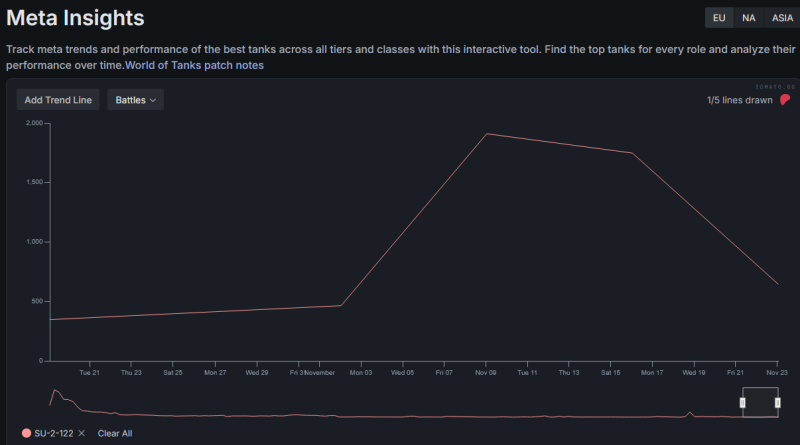Image resolution: width=800 pixels, height=445 pixels.
Task: Open the World of Tanks patch notes link
Action: 194,65
